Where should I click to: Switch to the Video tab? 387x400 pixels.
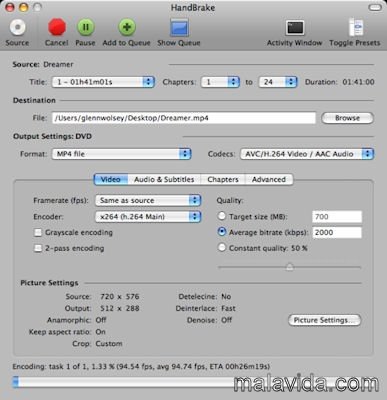coord(111,179)
